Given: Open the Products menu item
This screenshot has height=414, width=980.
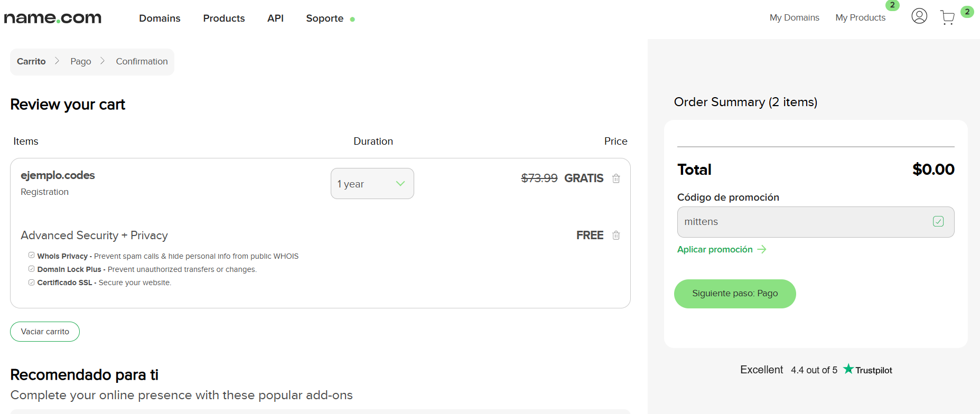Looking at the screenshot, I should point(224,18).
